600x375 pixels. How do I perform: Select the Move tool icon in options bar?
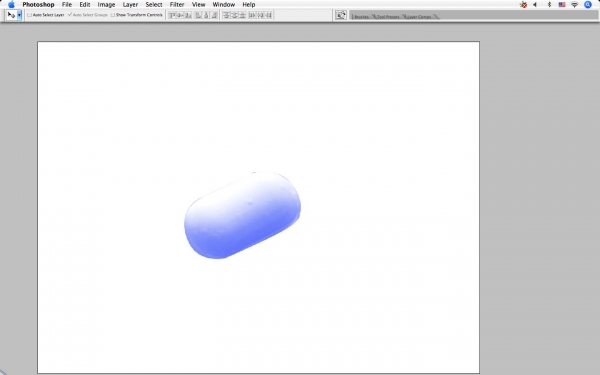point(11,15)
